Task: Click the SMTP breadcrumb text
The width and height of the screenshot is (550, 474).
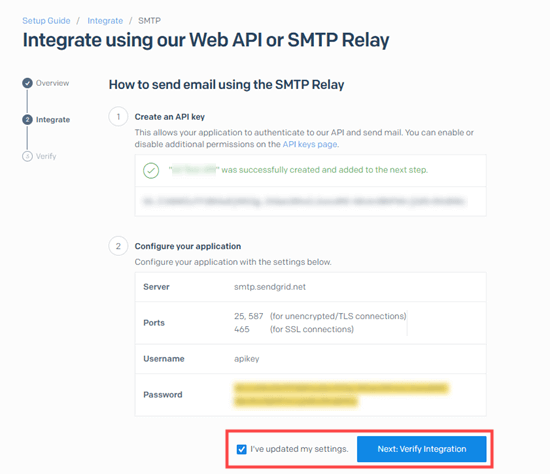Action: coord(149,21)
